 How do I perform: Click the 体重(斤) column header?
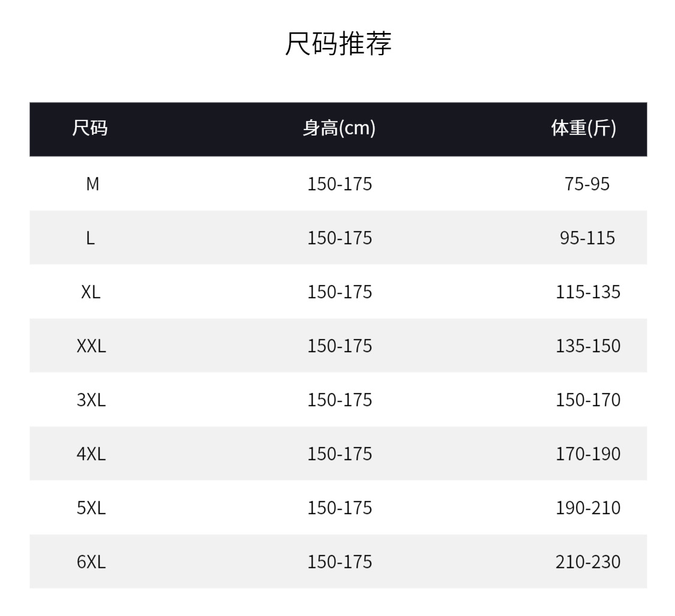coord(583,128)
